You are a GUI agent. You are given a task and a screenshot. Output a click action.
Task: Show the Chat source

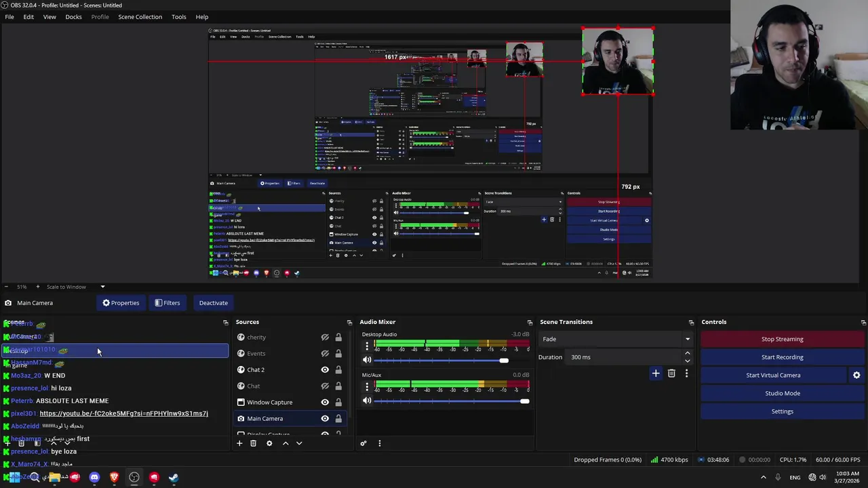pyautogui.click(x=325, y=386)
